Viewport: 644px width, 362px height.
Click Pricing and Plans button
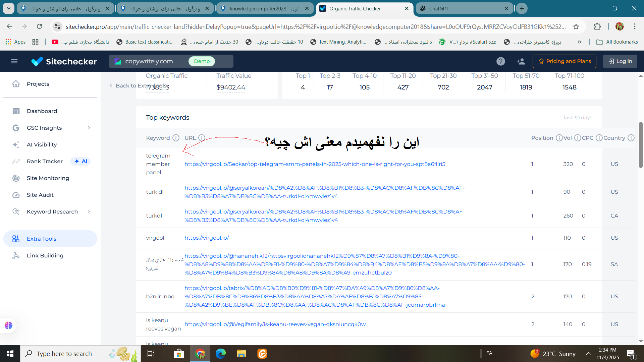(x=564, y=61)
